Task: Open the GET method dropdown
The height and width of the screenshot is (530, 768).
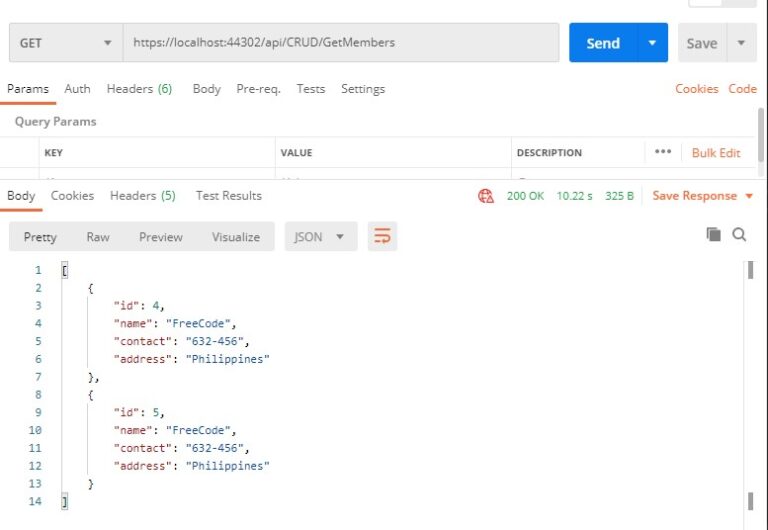Action: pos(66,43)
